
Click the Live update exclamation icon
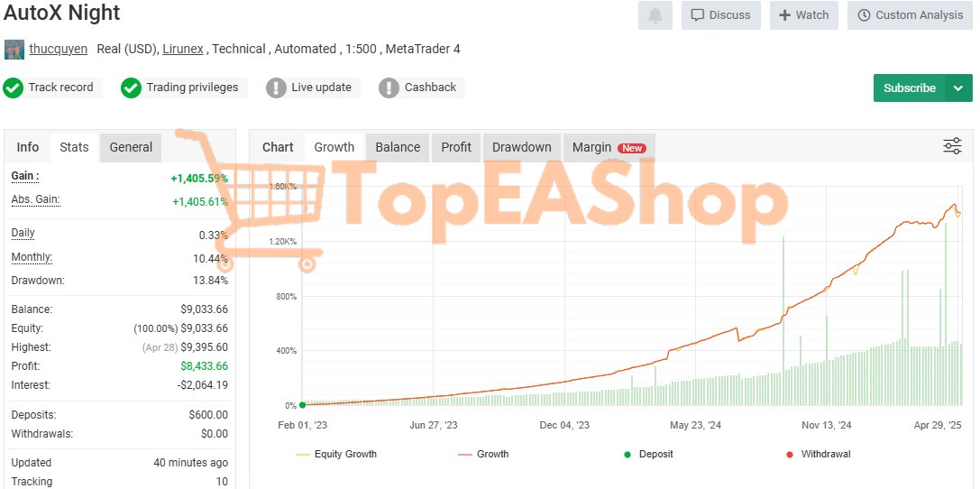point(276,88)
